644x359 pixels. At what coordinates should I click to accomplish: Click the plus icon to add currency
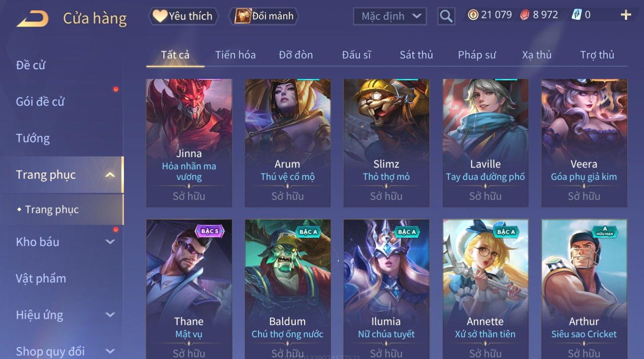(x=626, y=15)
